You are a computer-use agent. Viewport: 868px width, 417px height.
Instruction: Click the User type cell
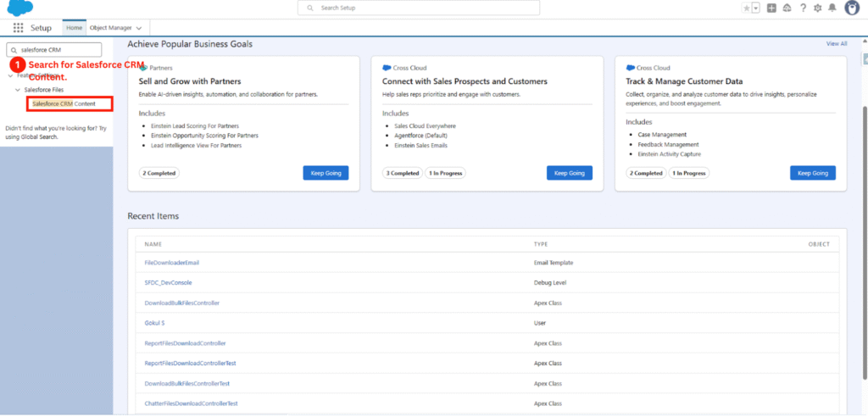(540, 323)
